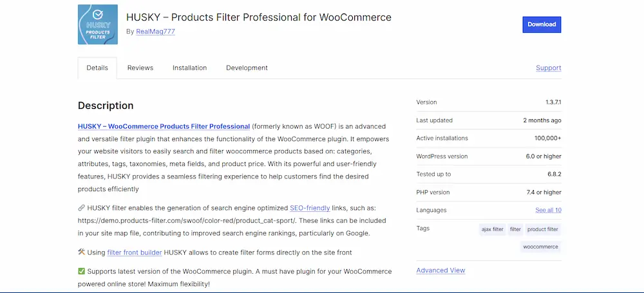Follow the HUSKY – WooCommerce Products Filter Professional link
Viewport: 644px width, 293px height.
[164, 126]
